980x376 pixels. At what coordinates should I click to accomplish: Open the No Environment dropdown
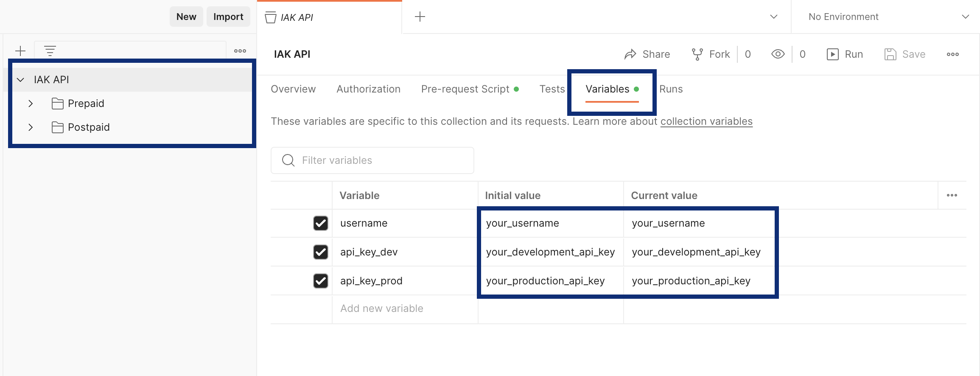(x=886, y=17)
